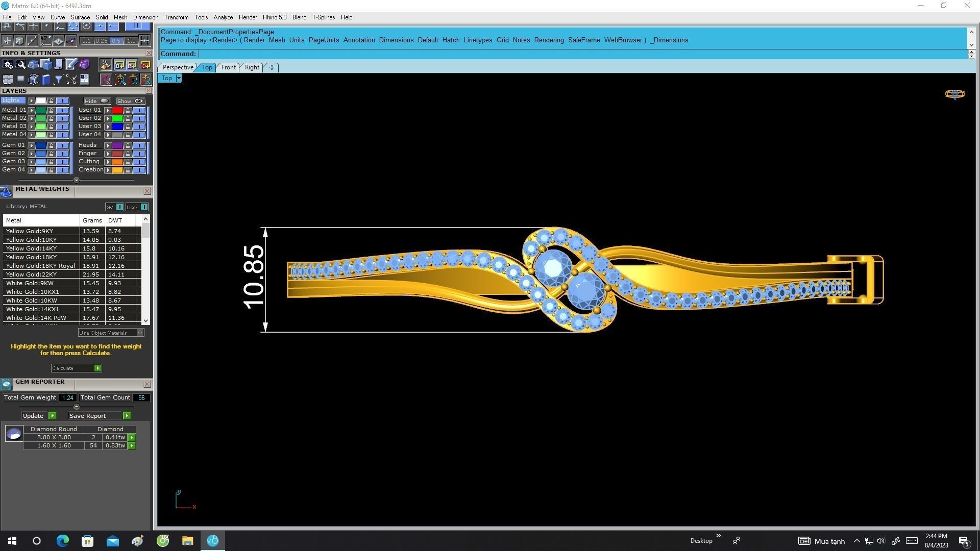The image size is (980, 551).
Task: Click the gem-on-plane snap icon
Action: click(59, 41)
